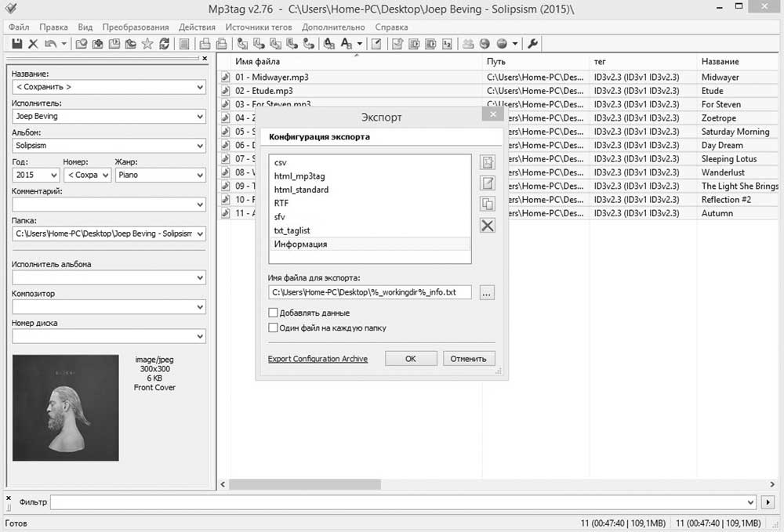Open the Правка menu

pos(53,27)
